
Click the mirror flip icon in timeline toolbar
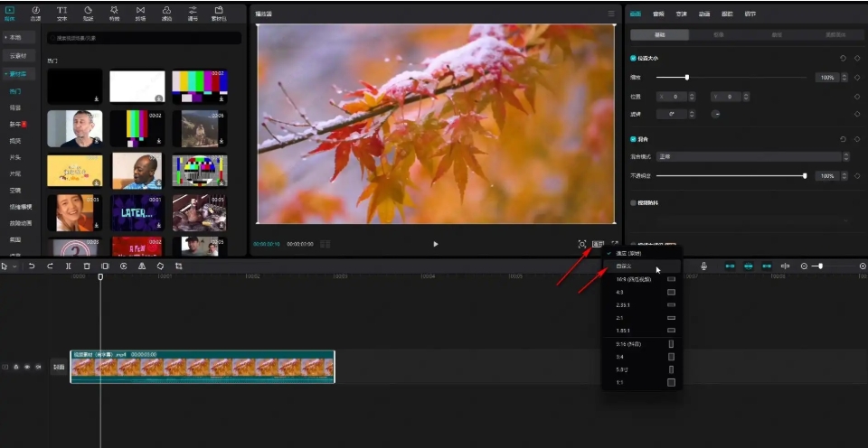[142, 266]
